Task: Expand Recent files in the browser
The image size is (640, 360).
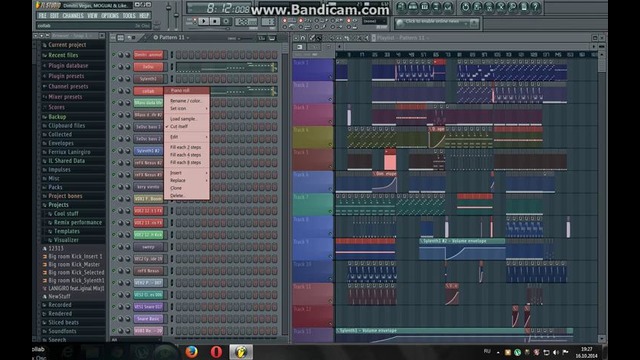Action: click(x=63, y=55)
